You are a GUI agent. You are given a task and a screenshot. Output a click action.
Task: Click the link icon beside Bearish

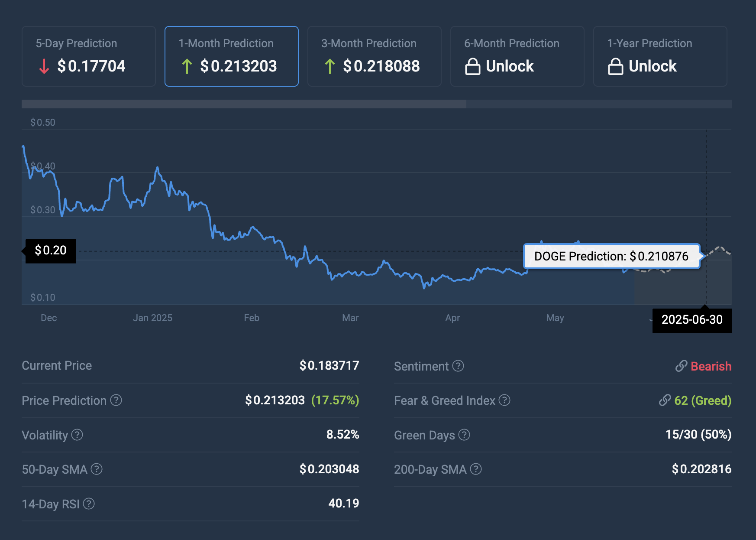tap(681, 366)
